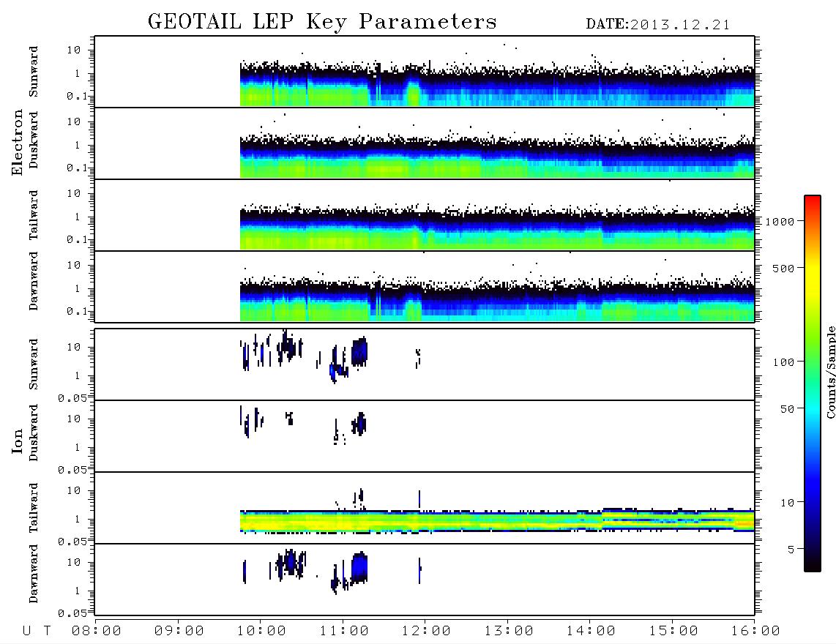Click the 16:00 time axis label
The width and height of the screenshot is (836, 644).
[755, 632]
